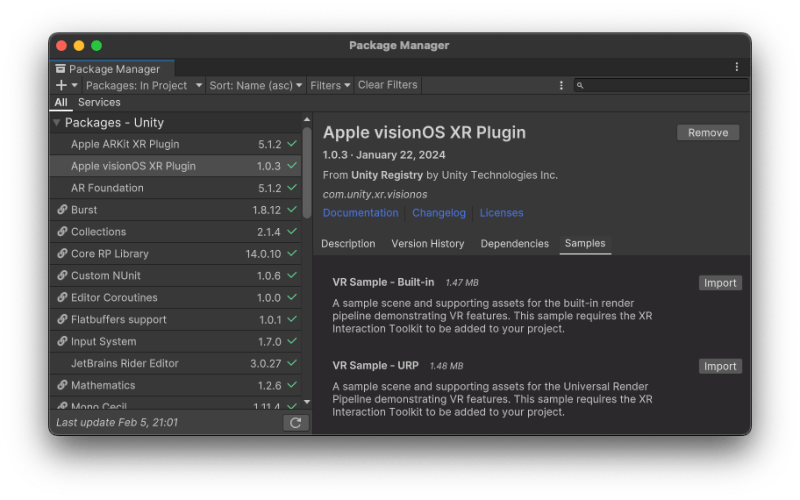Select Burst package row text
Screen dimensions: 800x500
pyautogui.click(x=84, y=210)
